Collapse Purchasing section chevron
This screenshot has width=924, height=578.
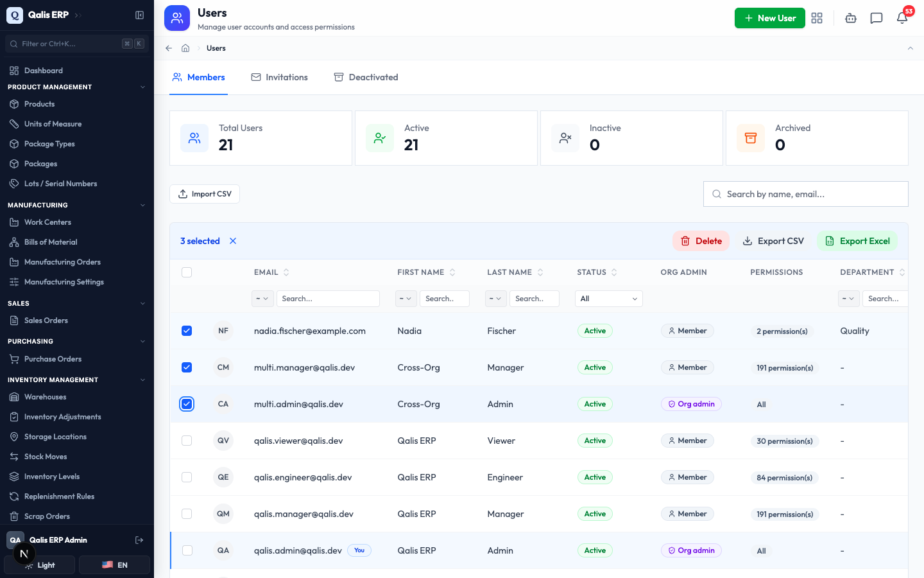142,342
